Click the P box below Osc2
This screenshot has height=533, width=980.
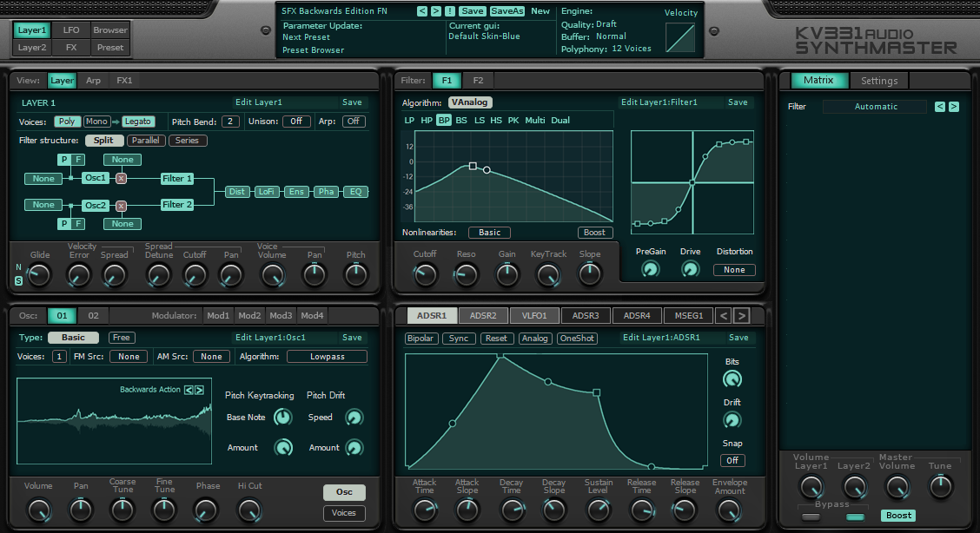[63, 223]
